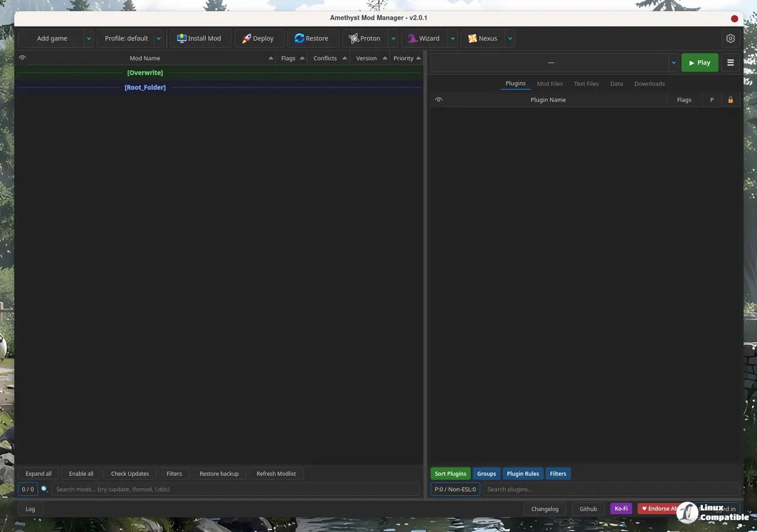The image size is (757, 532).
Task: Click in the Search plugins field
Action: (611, 489)
